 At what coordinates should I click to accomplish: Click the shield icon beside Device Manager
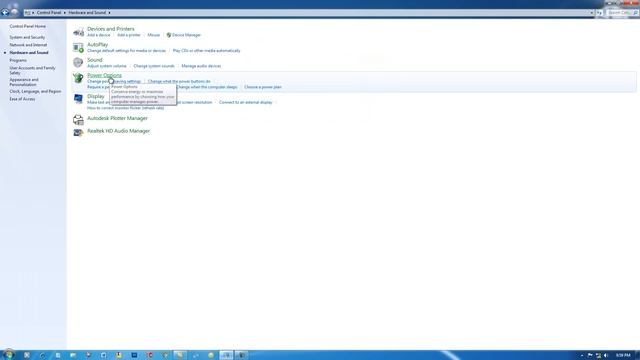[x=169, y=35]
